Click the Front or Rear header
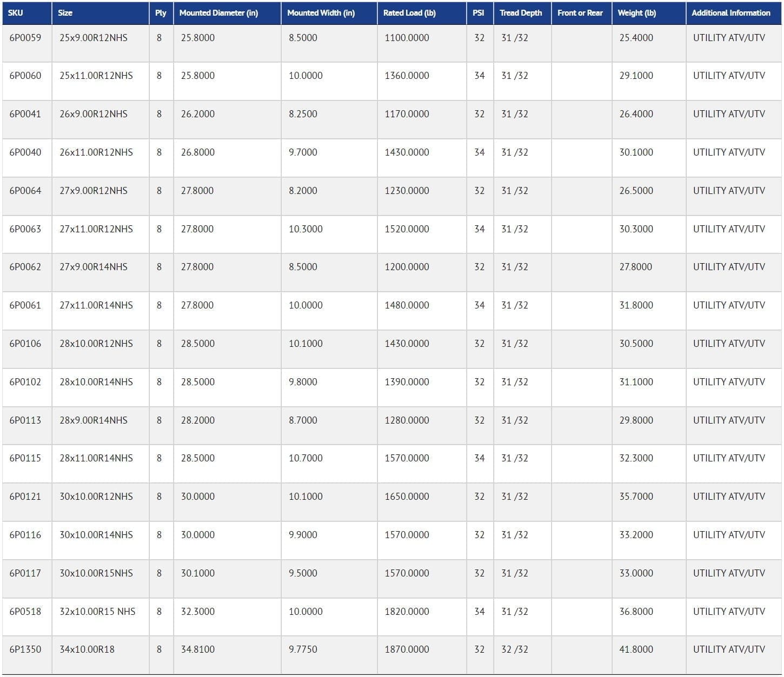 click(580, 13)
